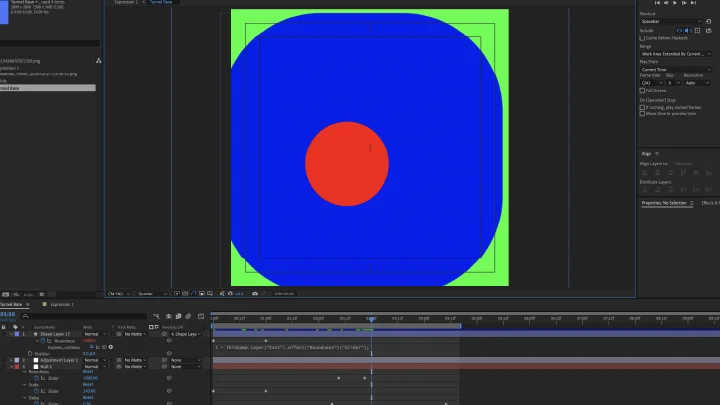Open grid and guide options icon
Screen dimensions: 720x405
click(x=210, y=294)
